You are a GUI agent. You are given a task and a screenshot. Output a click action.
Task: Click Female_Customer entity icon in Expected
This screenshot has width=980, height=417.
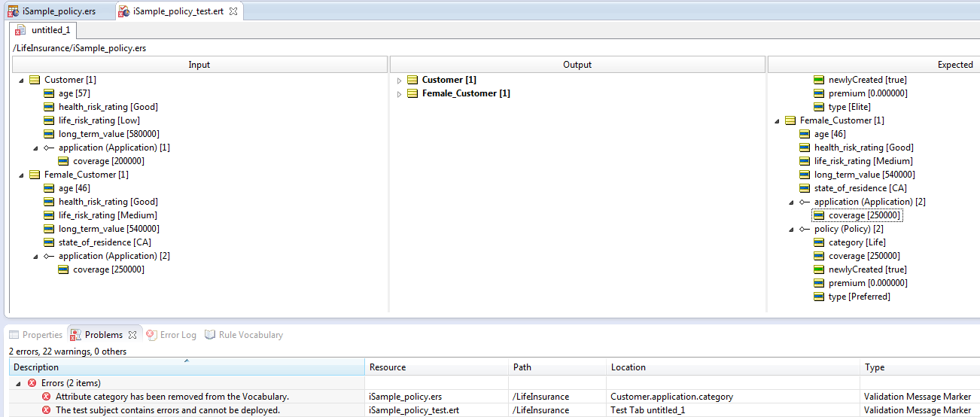click(x=790, y=120)
